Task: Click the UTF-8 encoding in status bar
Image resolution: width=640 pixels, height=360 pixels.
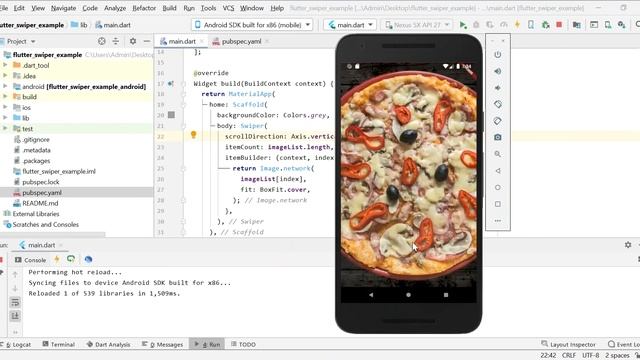Action: (591, 356)
